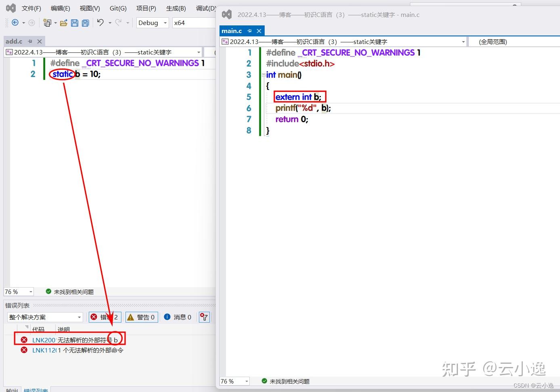Click '#include<stdio.h>' line in main.c
This screenshot has height=392, width=560.
click(300, 64)
